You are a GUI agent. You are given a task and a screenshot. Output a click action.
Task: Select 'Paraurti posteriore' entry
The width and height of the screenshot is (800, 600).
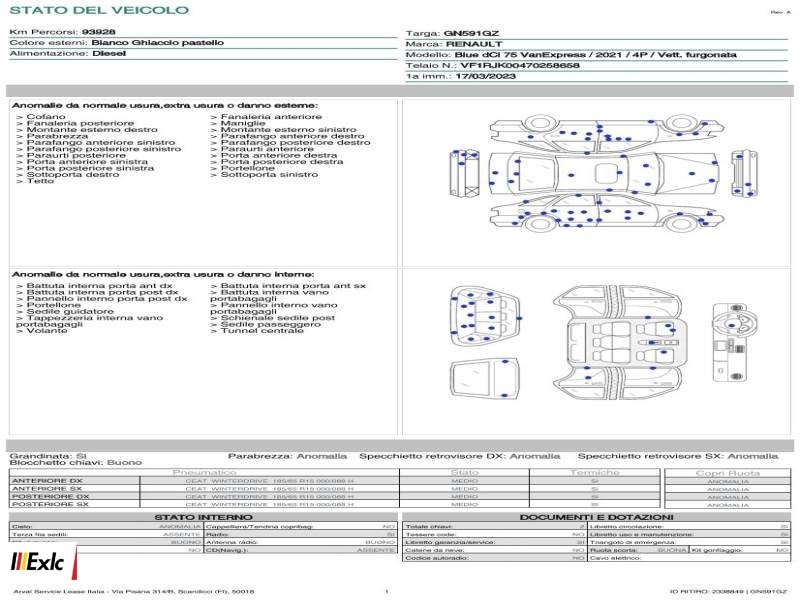76,155
